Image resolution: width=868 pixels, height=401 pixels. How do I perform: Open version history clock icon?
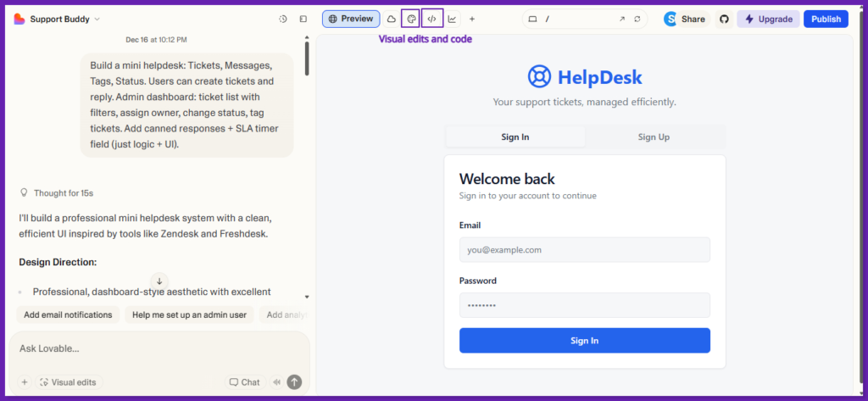click(283, 19)
